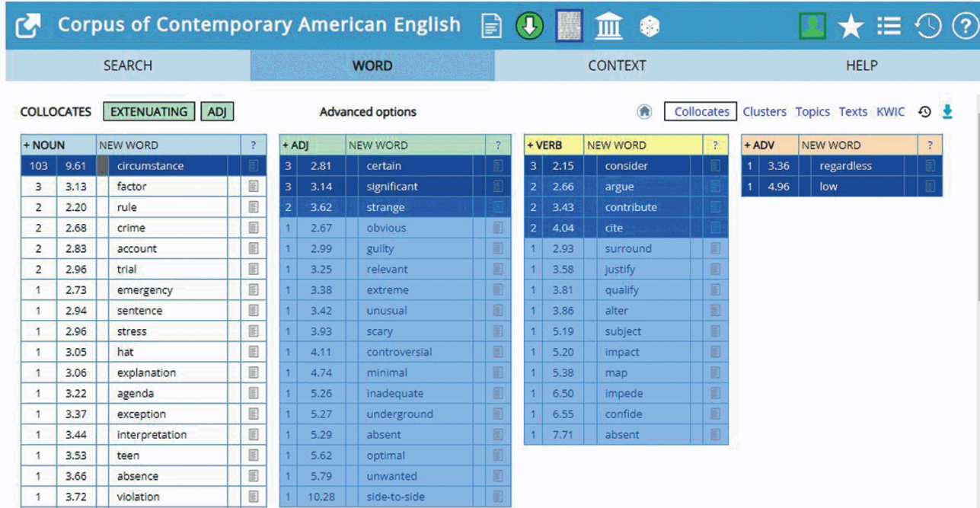980x508 pixels.
Task: Click the round home icon near Collocates
Action: pos(644,112)
